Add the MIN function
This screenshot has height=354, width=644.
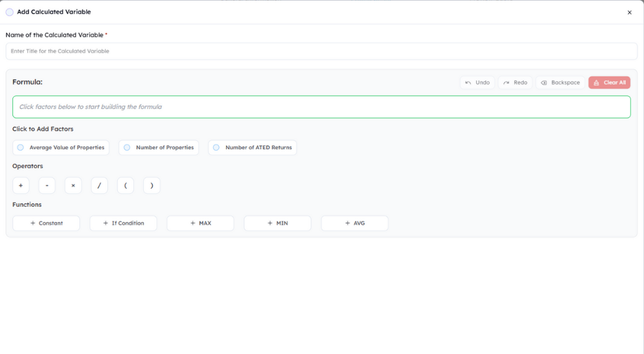278,223
